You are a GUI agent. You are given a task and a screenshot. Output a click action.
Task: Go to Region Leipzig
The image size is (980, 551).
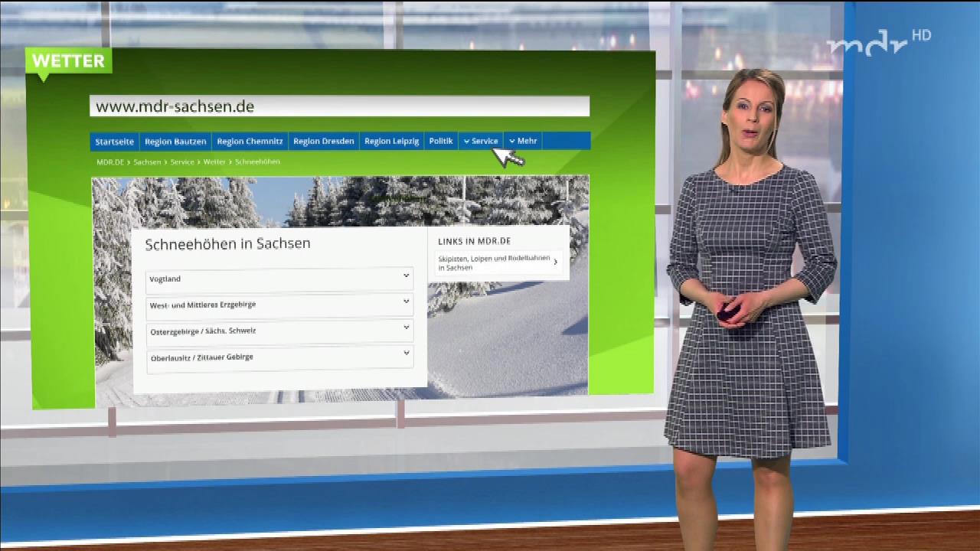point(391,142)
